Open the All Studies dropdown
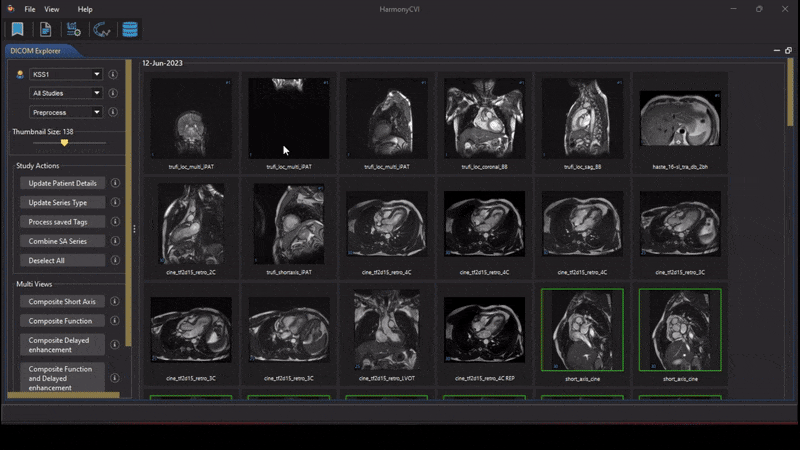 pos(66,93)
